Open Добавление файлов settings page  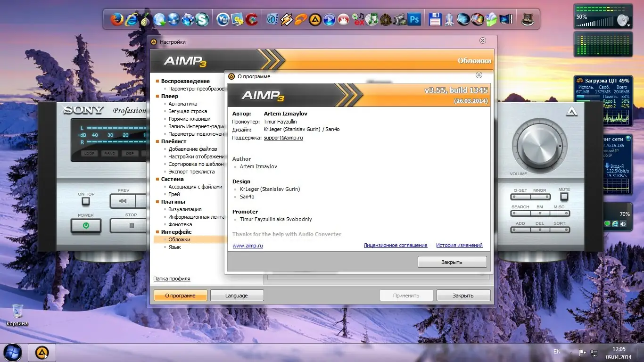pyautogui.click(x=193, y=149)
